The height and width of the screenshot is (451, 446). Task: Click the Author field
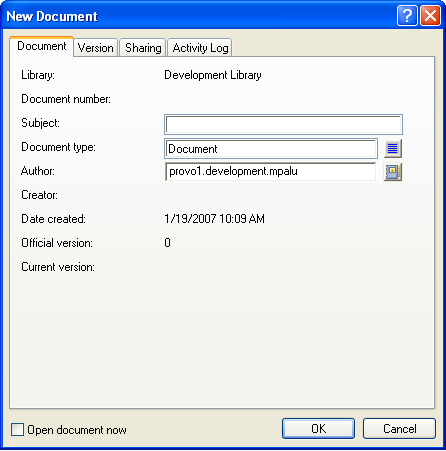tap(270, 172)
